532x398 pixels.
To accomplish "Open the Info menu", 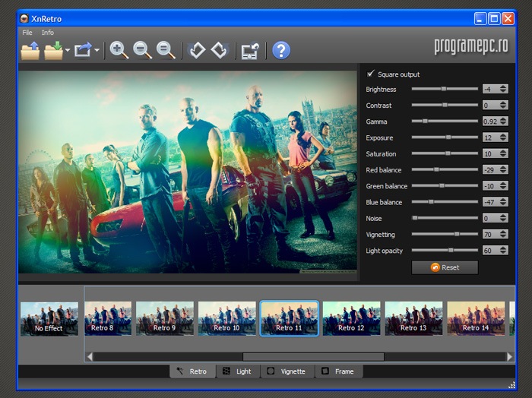I will pyautogui.click(x=47, y=33).
